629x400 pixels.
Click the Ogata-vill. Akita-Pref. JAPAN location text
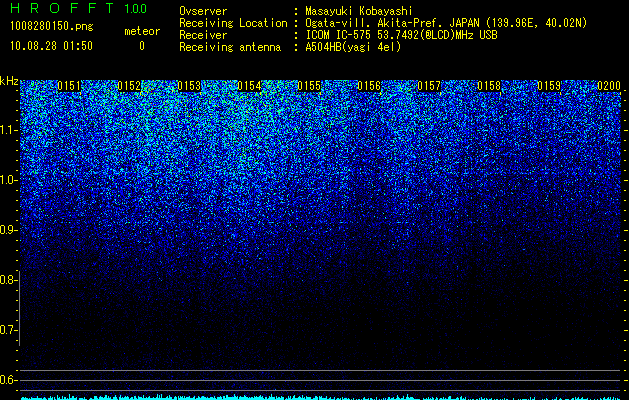(x=446, y=23)
